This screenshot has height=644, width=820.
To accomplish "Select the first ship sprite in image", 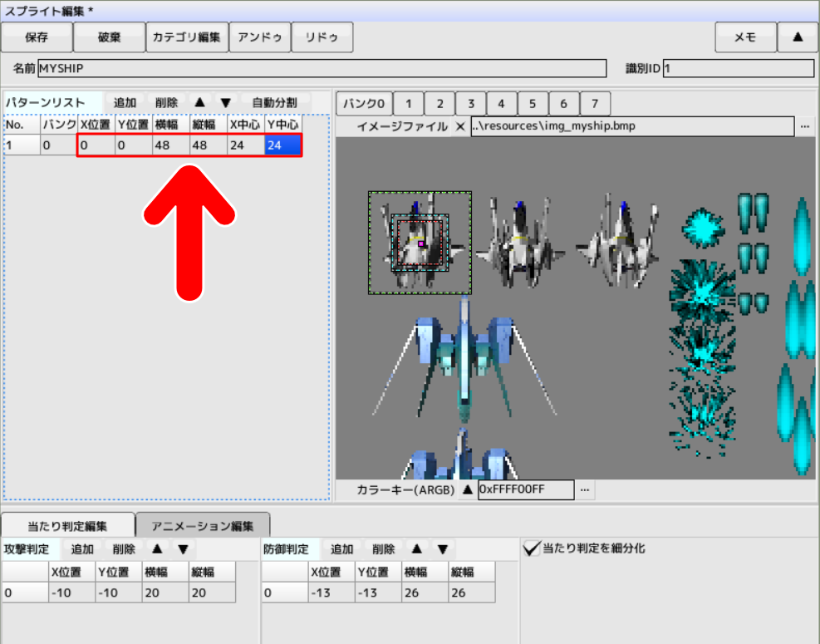I will pos(420,243).
